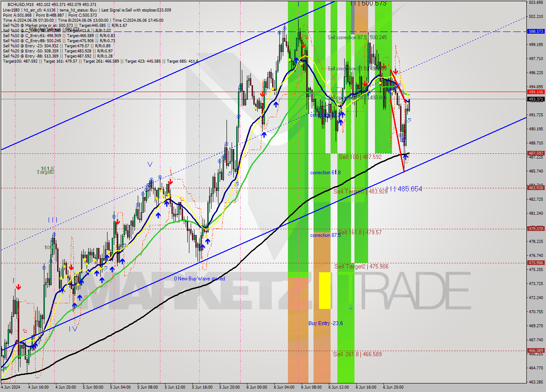This screenshot has width=546, height=392.
Task: Click the 497.710 price scale value
Action: [x=536, y=58]
